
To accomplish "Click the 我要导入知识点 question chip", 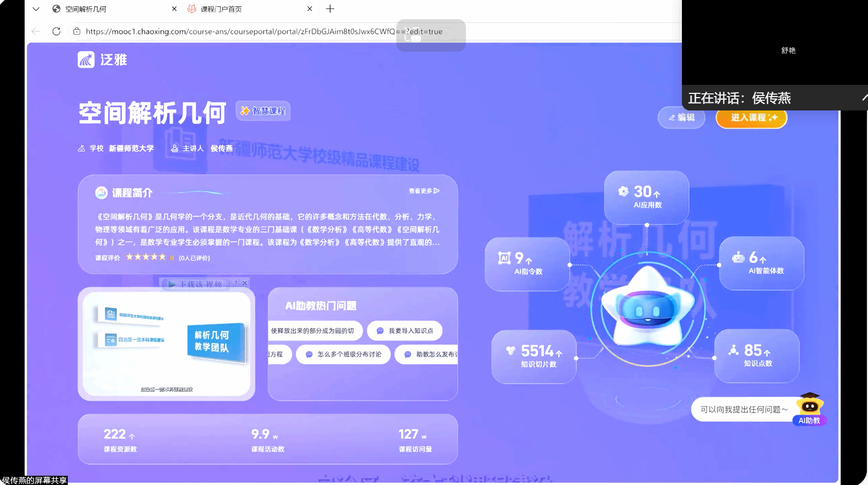I will [x=405, y=331].
